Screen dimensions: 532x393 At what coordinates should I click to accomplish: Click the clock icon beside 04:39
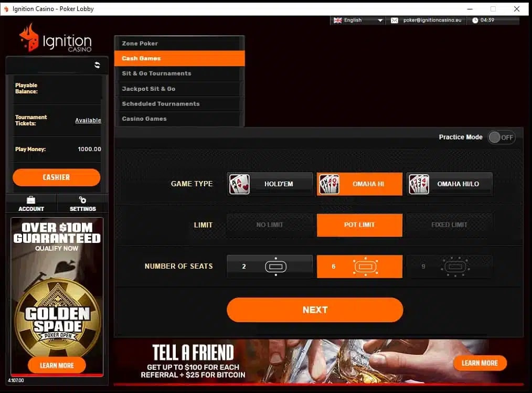(475, 20)
